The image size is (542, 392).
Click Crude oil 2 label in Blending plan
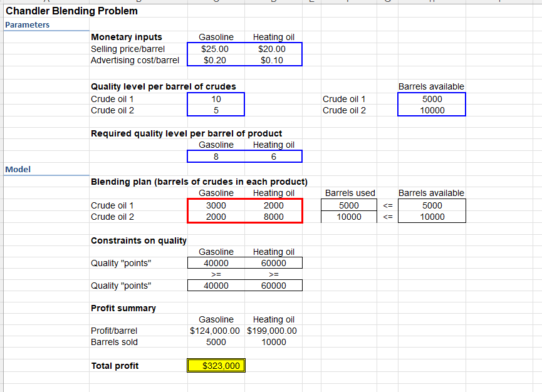click(112, 217)
